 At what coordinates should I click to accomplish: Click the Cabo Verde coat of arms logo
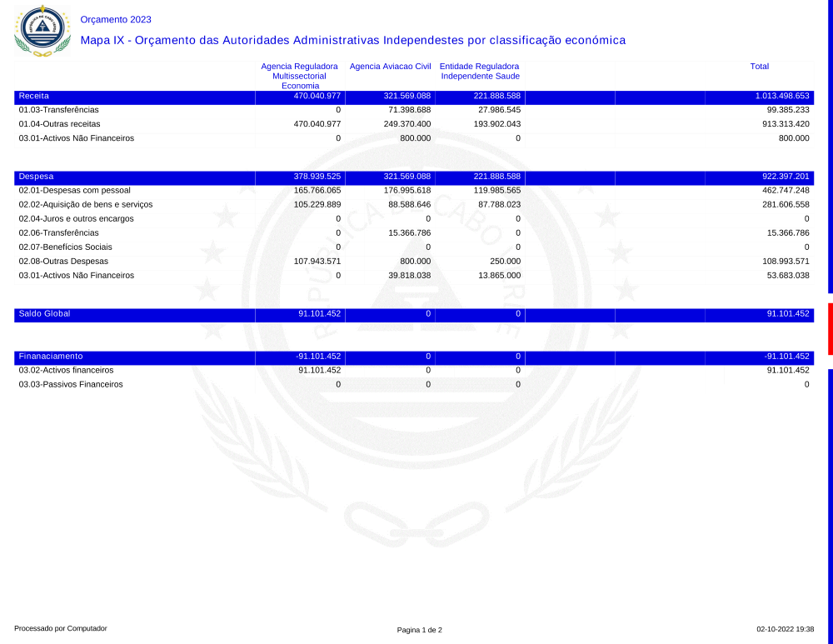[x=40, y=29]
